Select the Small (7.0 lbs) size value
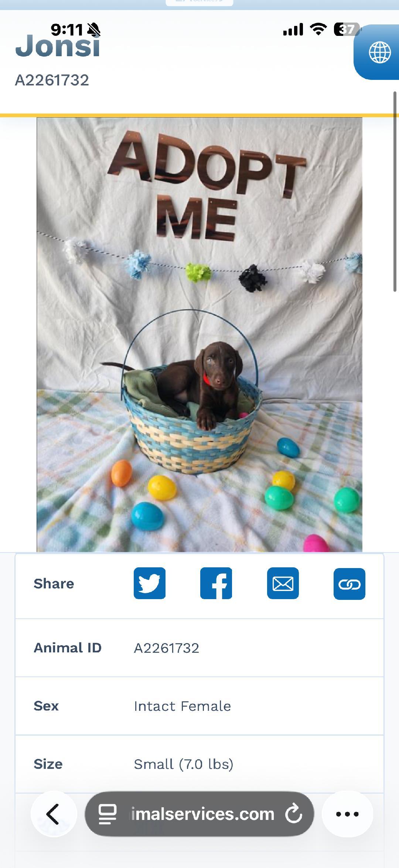The image size is (399, 868). (184, 764)
